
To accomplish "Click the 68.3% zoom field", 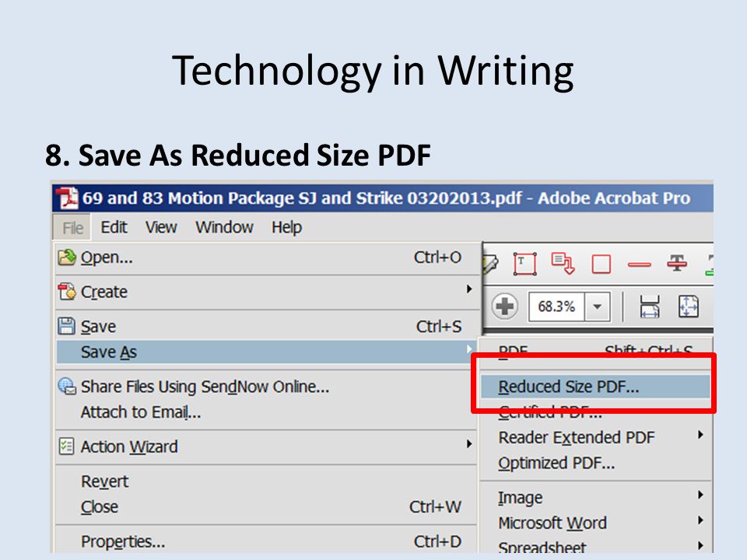I will [556, 306].
